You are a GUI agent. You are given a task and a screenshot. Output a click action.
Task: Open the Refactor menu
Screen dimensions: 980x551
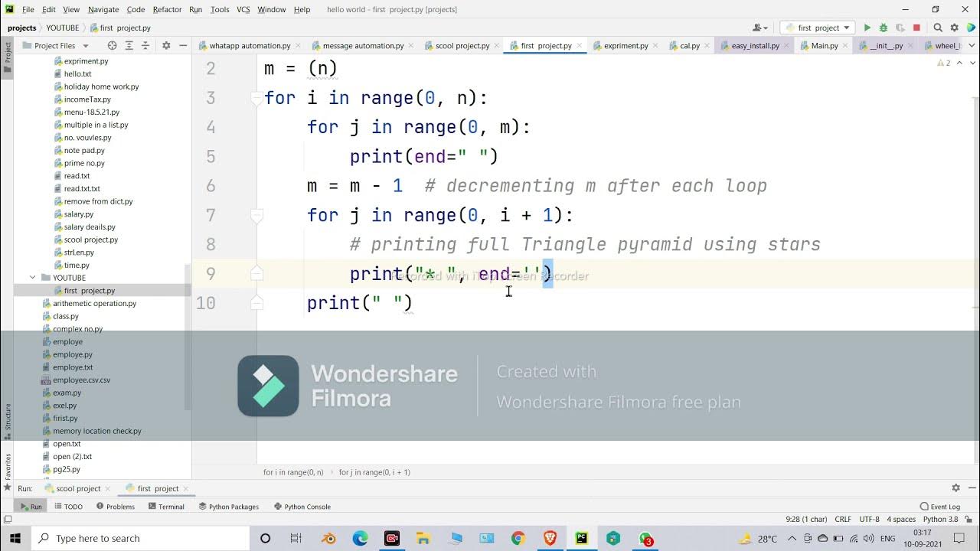pos(167,9)
